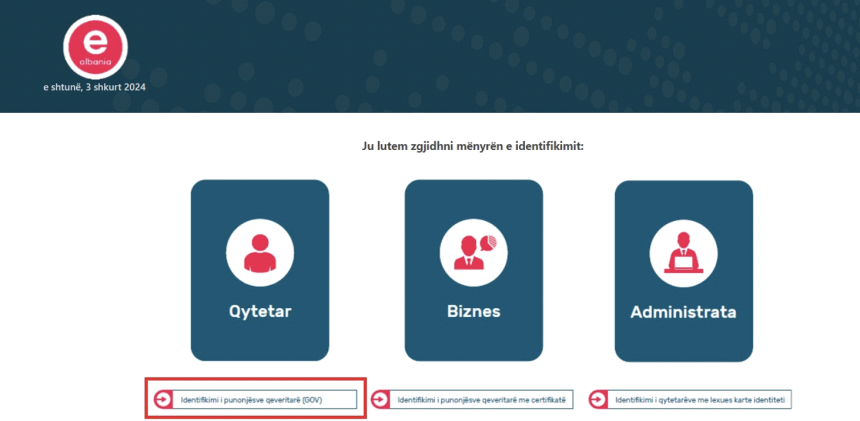Select the Biznes label text
Viewport: 860px width, 421px height.
473,311
